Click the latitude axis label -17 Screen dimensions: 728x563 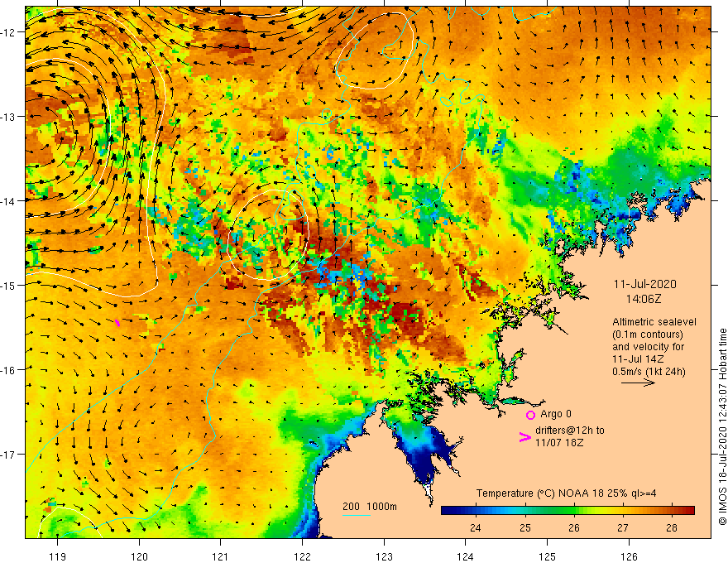click(8, 455)
